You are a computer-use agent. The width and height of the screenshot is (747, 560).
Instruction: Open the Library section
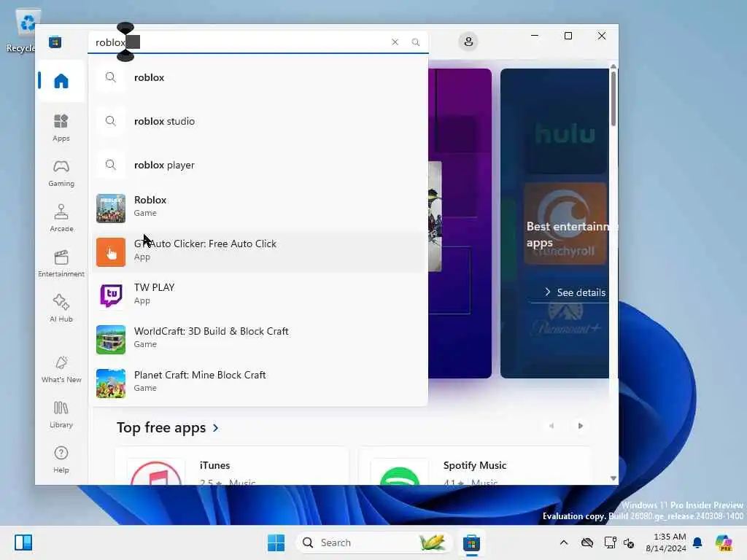click(x=61, y=414)
